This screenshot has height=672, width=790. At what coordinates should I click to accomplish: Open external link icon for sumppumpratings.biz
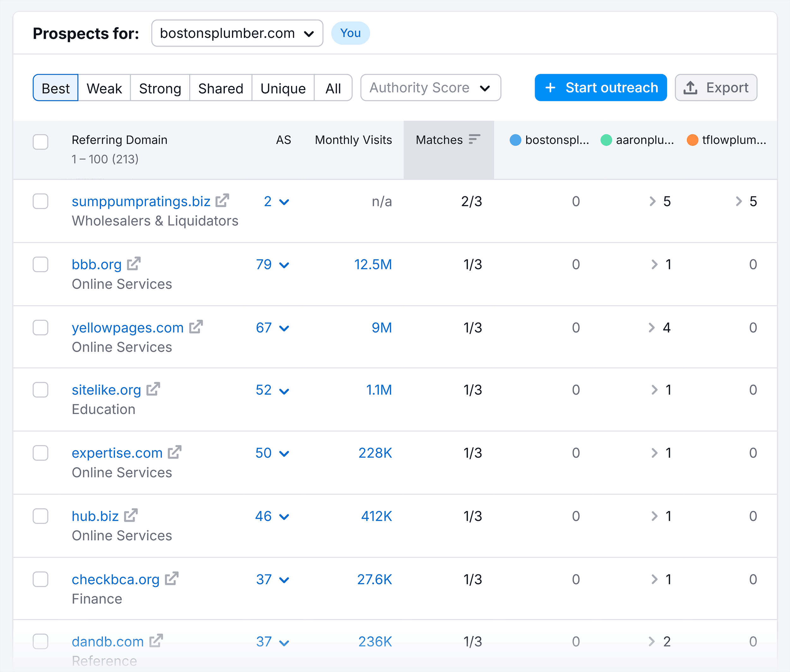(x=222, y=201)
